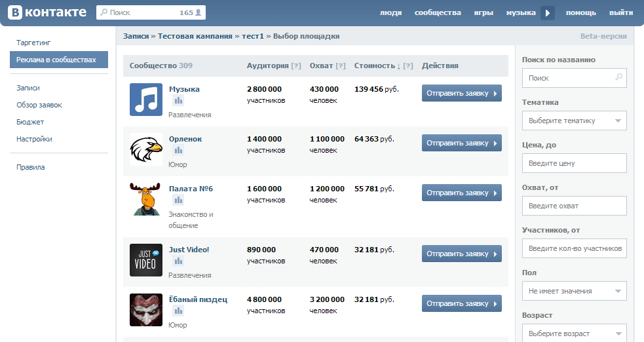This screenshot has height=342, width=644.
Task: Open statistics icon for Палата №6
Action: pyautogui.click(x=178, y=200)
